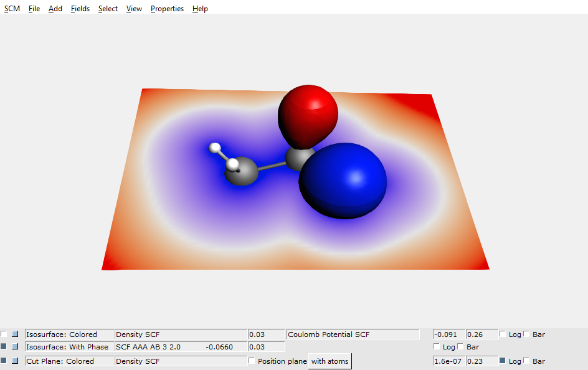
Task: Click the blue orbital lobe in the viewer
Action: tap(343, 181)
